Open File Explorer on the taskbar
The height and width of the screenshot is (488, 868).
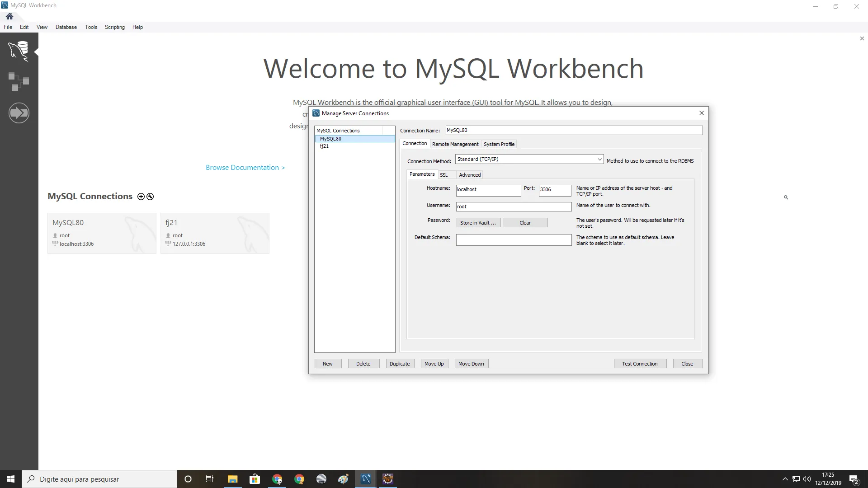pyautogui.click(x=232, y=479)
